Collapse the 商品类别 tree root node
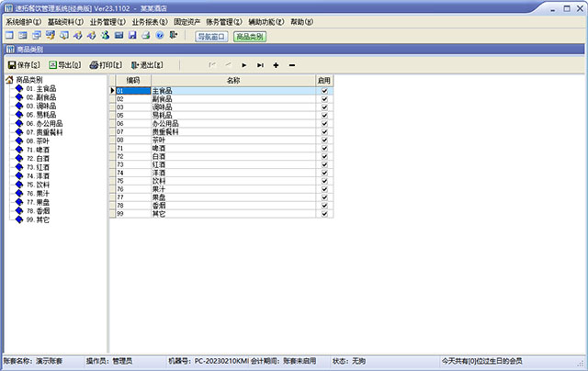 10,81
